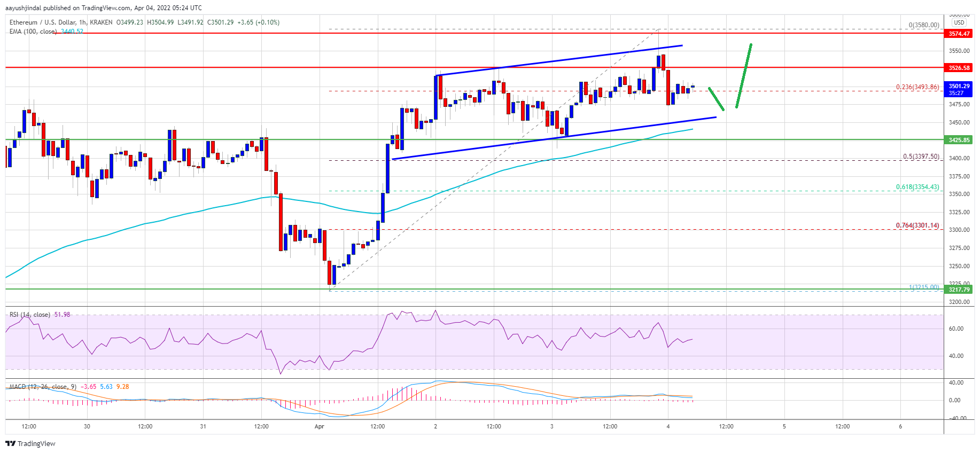This screenshot has height=453, width=980.
Task: Click the TradingView logo at bottom left
Action: pos(30,443)
